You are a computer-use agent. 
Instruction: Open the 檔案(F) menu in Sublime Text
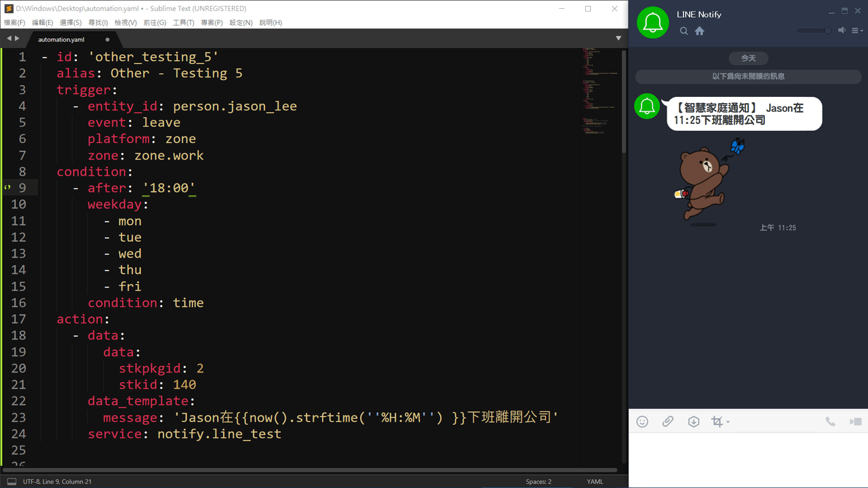(14, 22)
